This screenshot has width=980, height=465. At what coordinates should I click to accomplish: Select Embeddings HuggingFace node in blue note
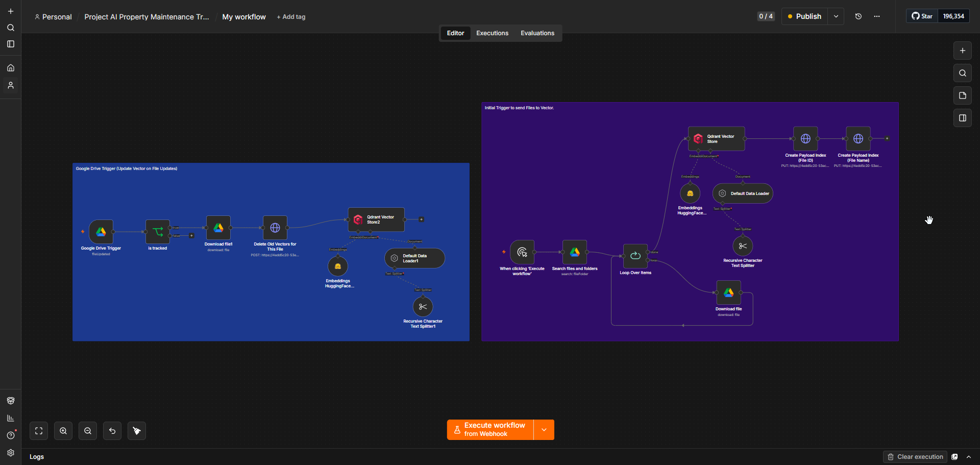tap(338, 266)
